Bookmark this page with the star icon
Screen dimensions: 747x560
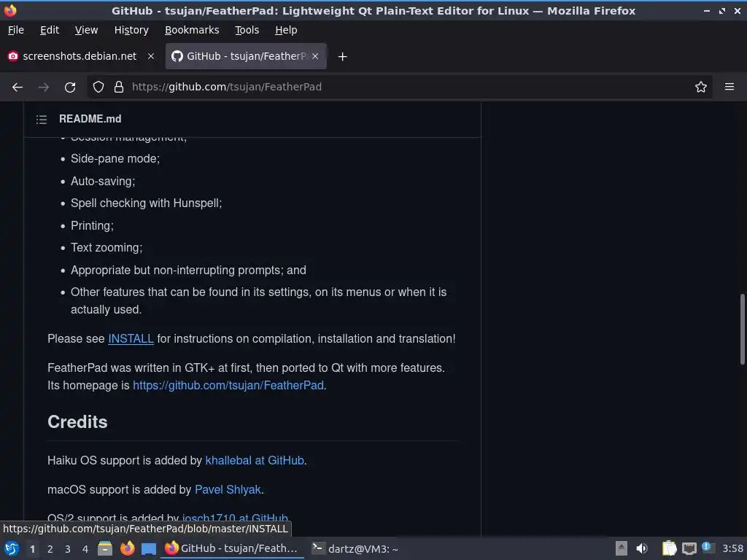(x=701, y=87)
